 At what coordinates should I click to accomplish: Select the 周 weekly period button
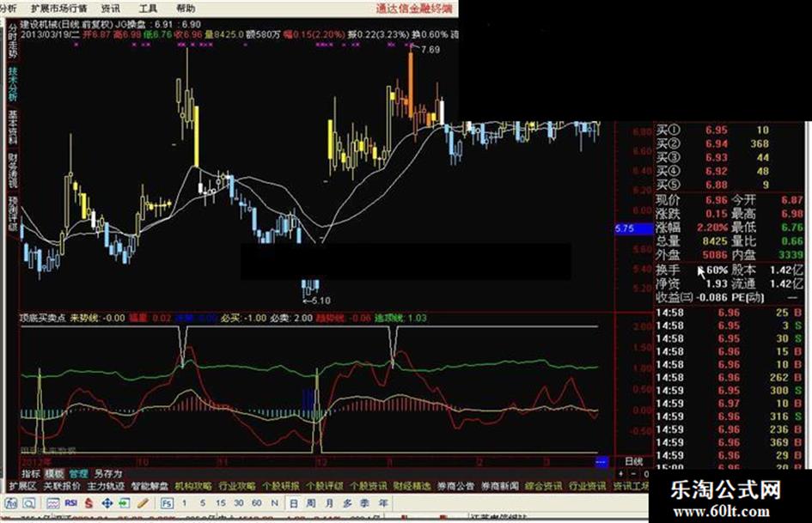311,502
